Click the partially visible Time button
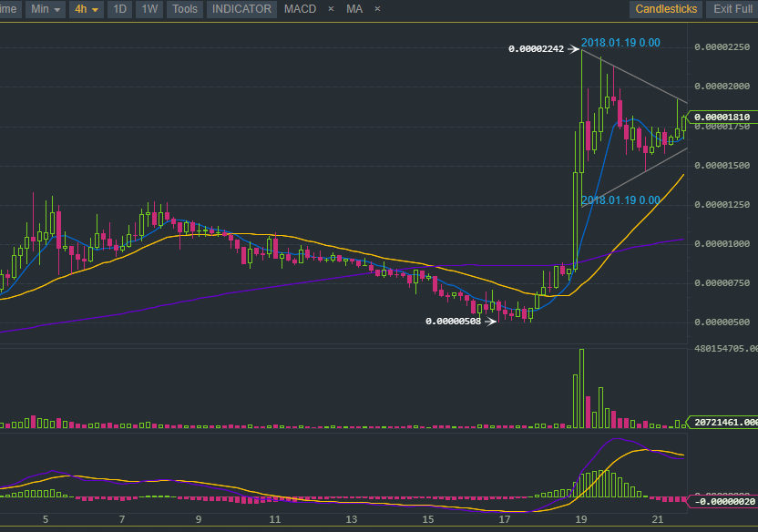The image size is (758, 532). click(10, 9)
